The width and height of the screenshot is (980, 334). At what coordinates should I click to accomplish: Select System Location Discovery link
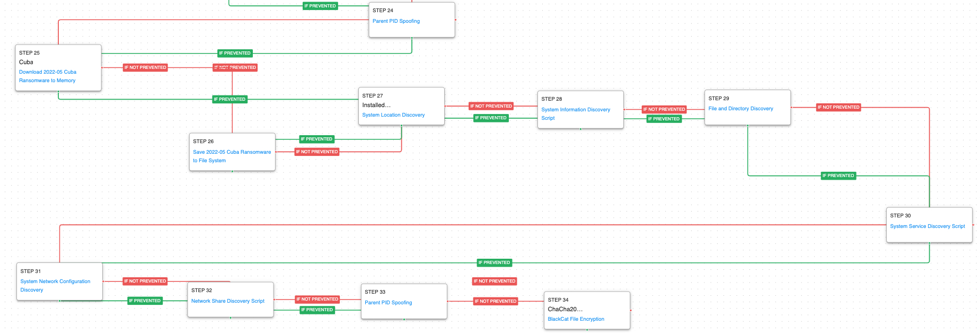coord(393,115)
